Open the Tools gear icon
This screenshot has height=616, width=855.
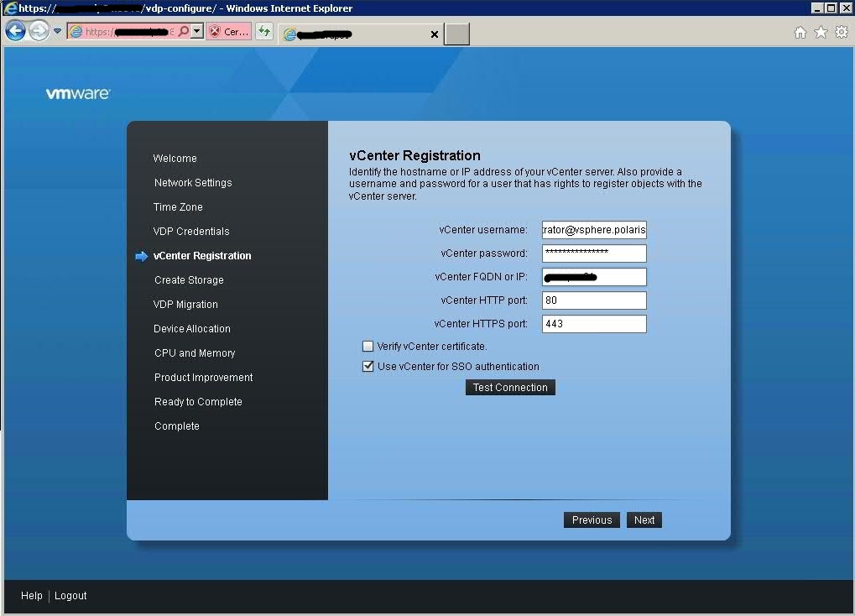pyautogui.click(x=842, y=32)
